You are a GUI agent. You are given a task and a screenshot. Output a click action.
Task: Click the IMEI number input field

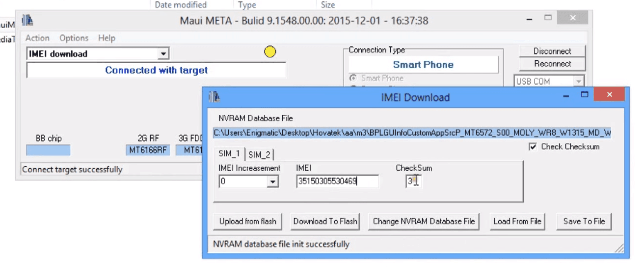pos(337,181)
